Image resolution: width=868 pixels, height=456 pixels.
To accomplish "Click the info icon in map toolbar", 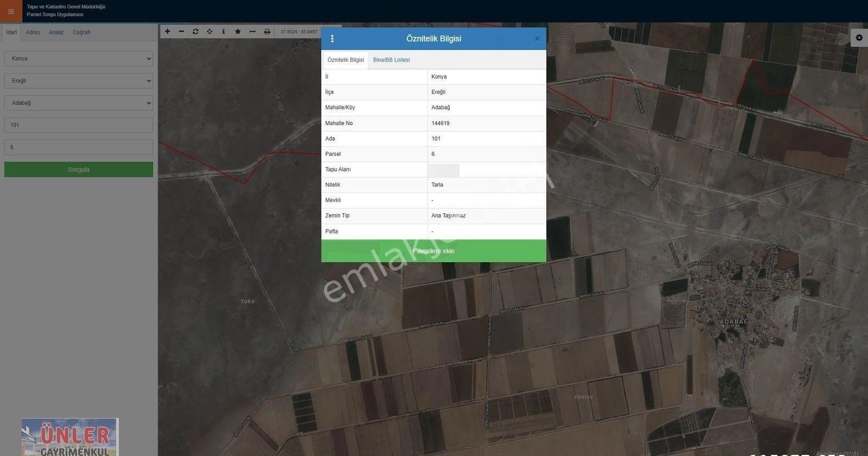I will click(x=224, y=31).
